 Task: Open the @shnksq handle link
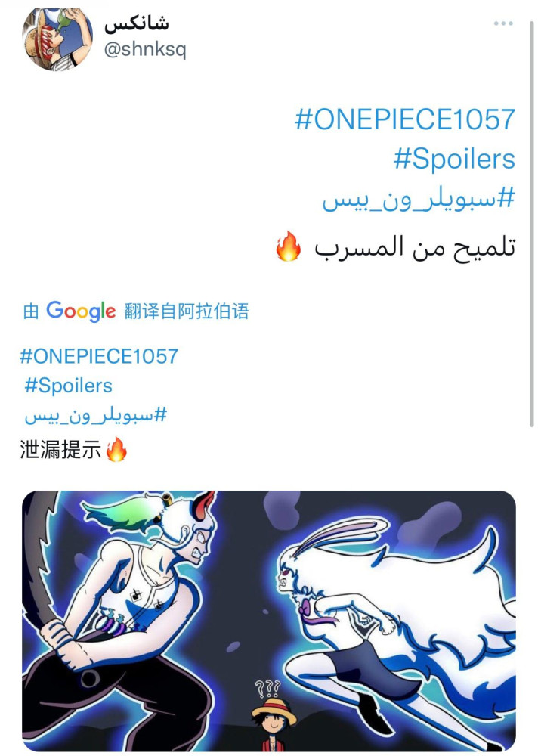[145, 50]
